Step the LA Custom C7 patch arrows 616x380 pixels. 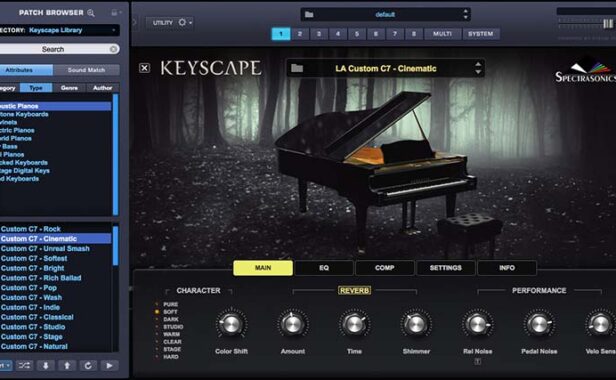click(478, 68)
